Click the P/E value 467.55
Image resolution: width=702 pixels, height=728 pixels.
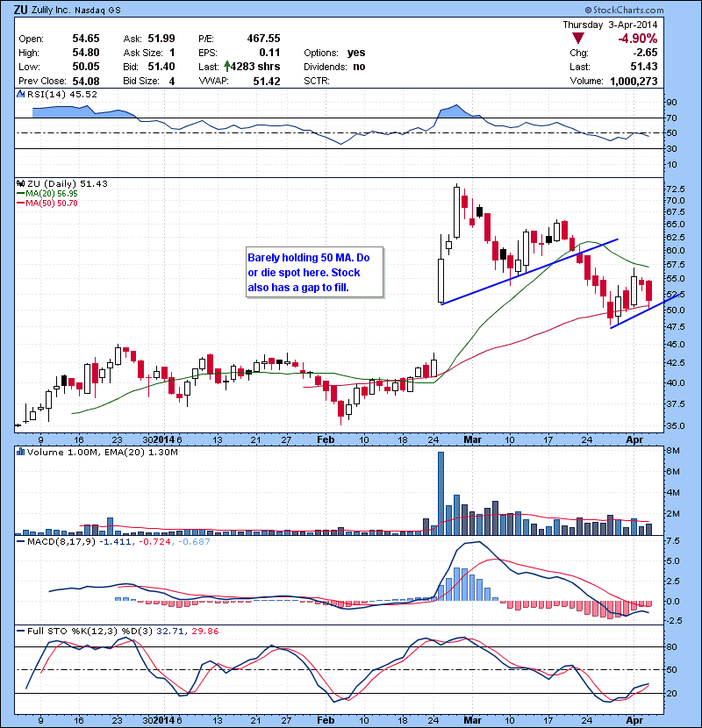[x=263, y=39]
